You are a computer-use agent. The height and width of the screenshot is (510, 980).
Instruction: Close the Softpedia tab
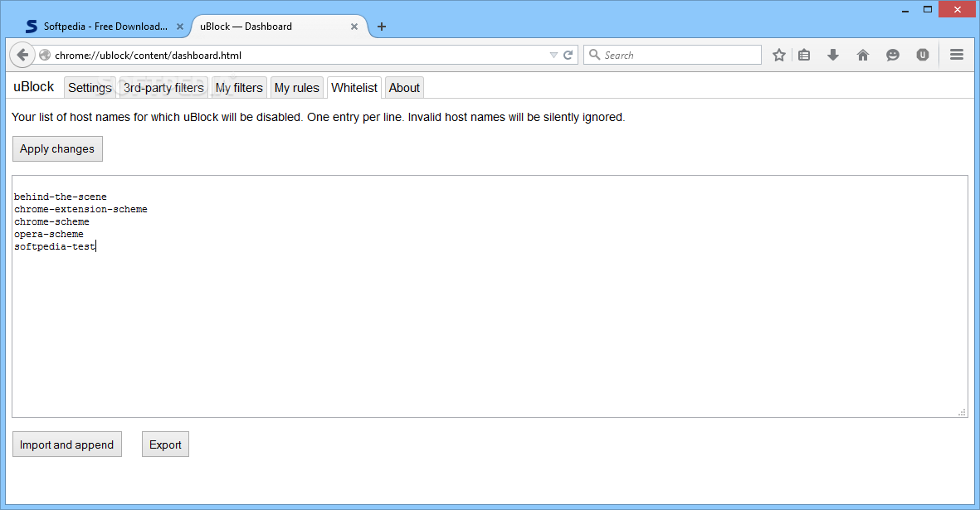pos(180,27)
